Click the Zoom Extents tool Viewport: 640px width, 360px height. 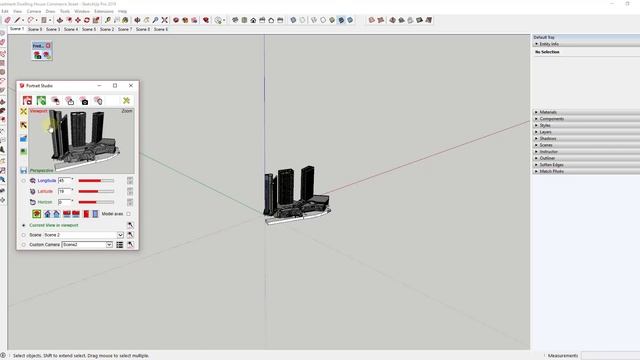tap(164, 20)
